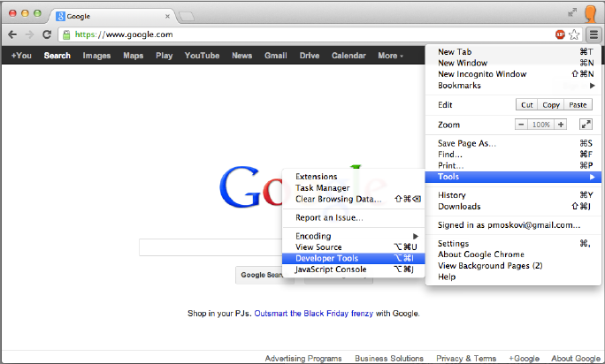
Task: Open Settings from Chrome menu
Action: (513, 244)
